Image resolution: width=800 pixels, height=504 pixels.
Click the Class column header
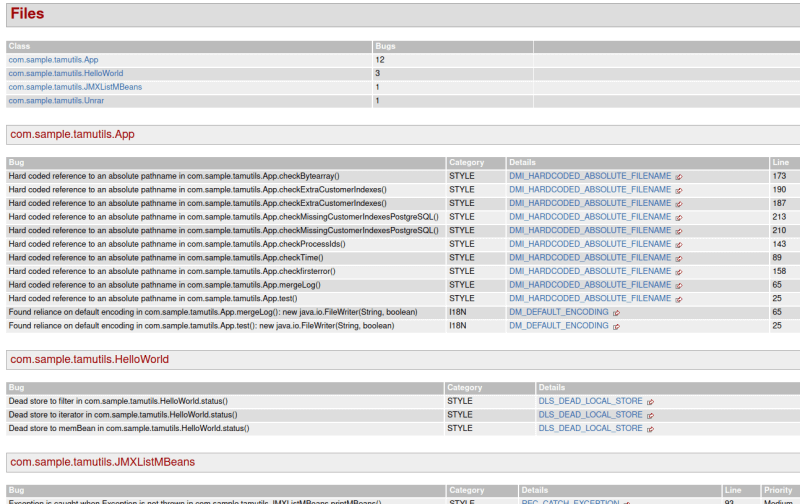click(19, 46)
